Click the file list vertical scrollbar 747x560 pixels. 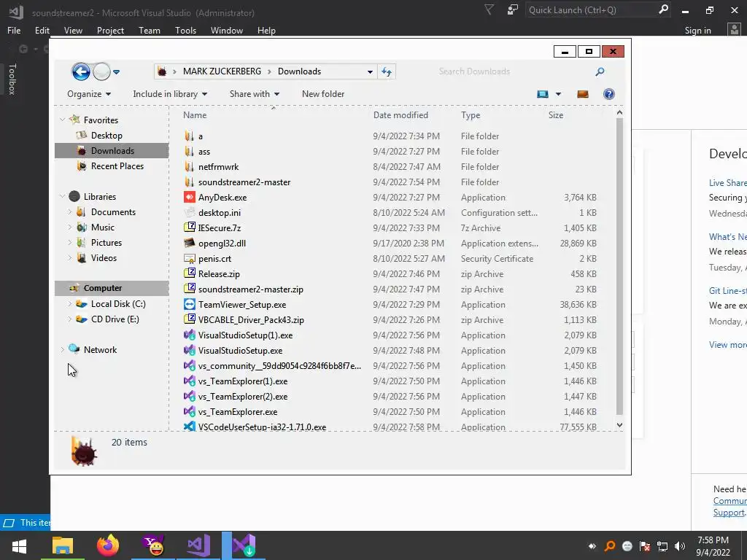click(619, 267)
